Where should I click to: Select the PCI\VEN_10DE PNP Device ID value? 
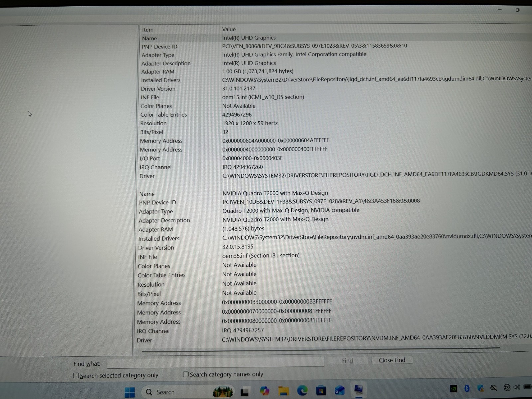point(321,201)
